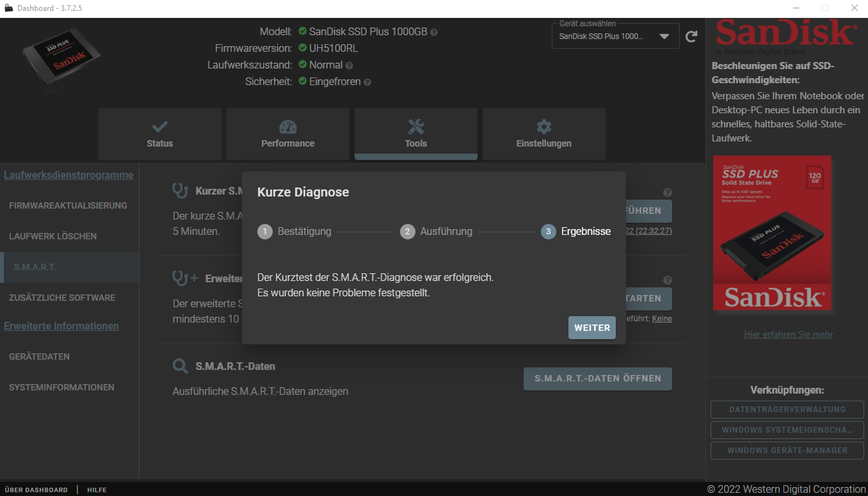Click the stethoscope icon of the short test
Image resolution: width=868 pixels, height=496 pixels.
click(x=180, y=190)
